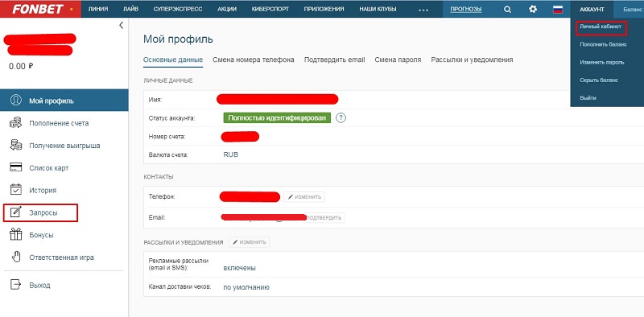
Task: Switch to the Смена номера телефона tab
Action: click(254, 60)
